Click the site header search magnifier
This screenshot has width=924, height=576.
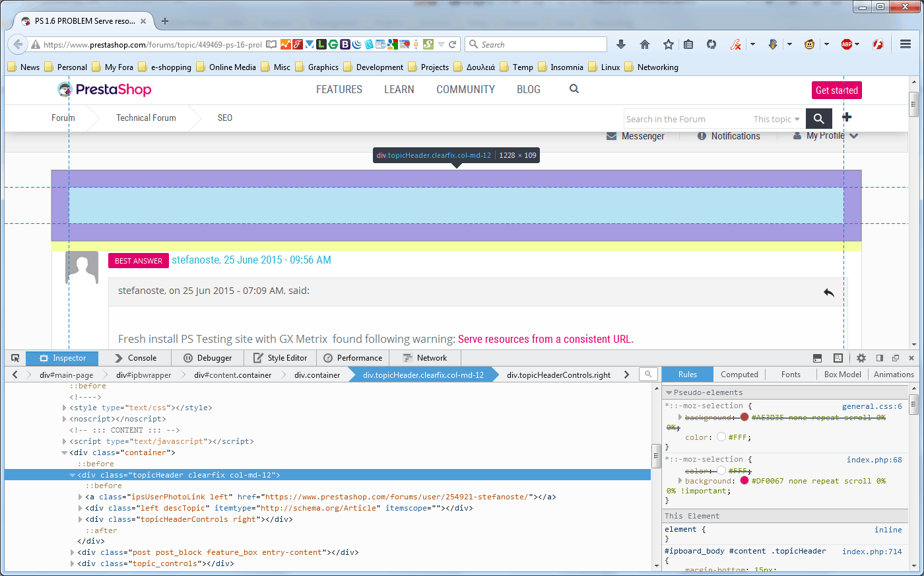coord(574,89)
